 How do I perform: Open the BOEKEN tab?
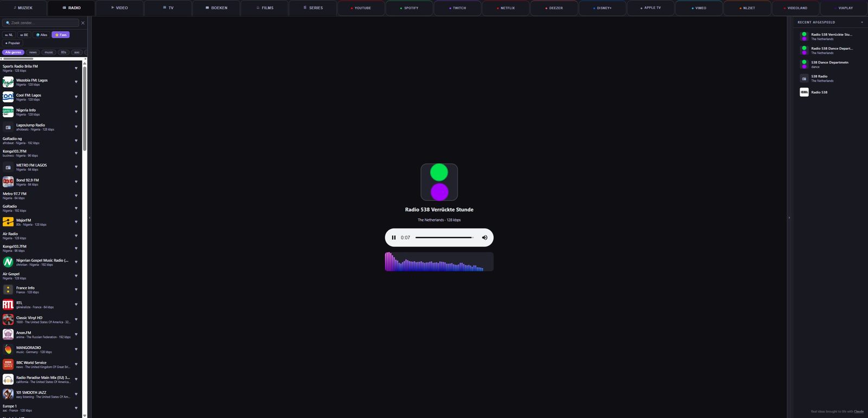point(216,8)
